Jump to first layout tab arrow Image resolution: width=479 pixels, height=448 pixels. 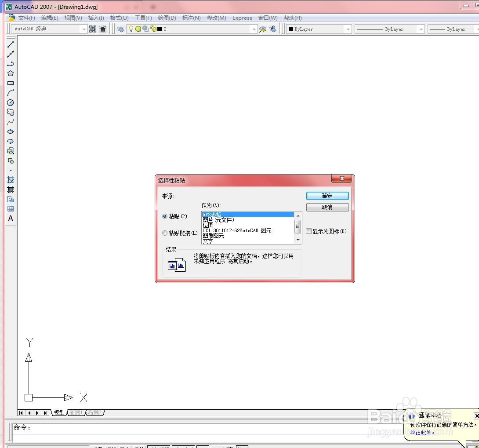[x=21, y=413]
